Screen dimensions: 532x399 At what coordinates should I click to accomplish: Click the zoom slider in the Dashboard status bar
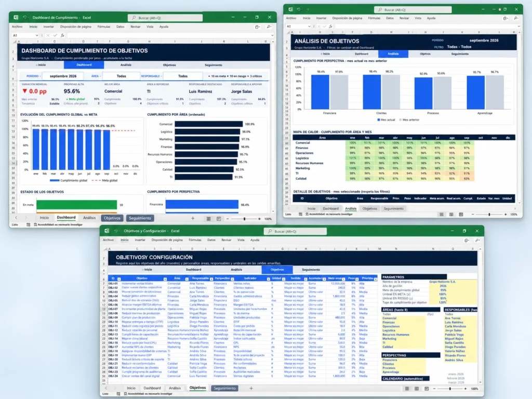[x=244, y=219]
